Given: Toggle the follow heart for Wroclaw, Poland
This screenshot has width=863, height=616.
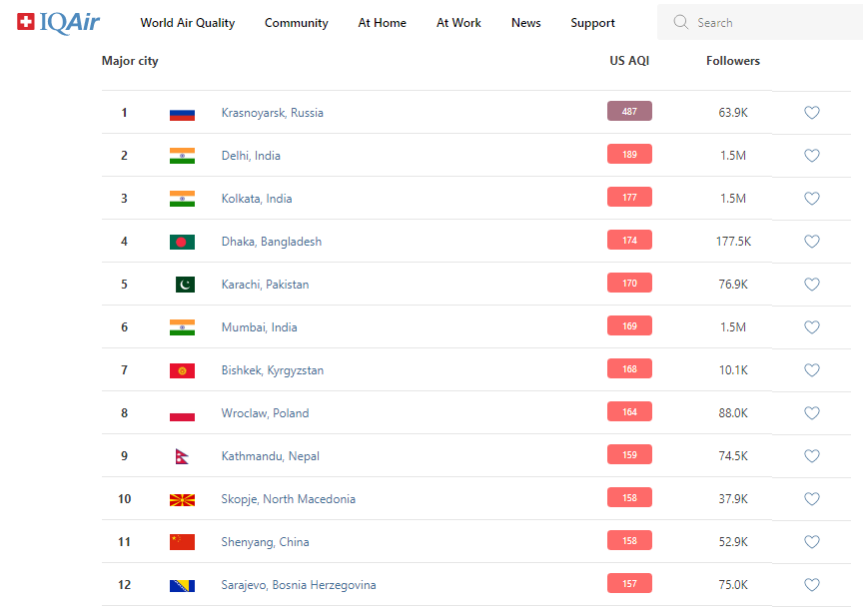Looking at the screenshot, I should coord(812,413).
